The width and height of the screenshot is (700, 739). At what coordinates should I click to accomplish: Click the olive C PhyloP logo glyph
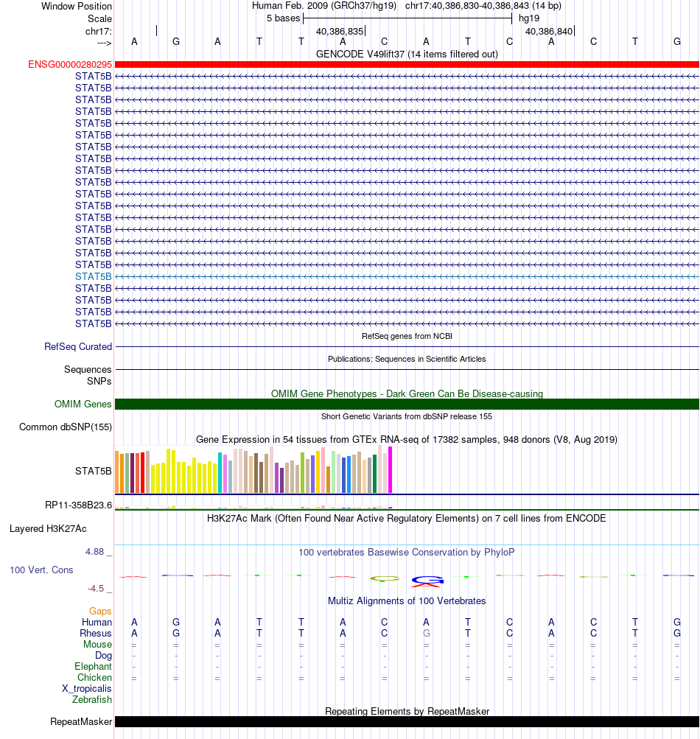point(385,578)
